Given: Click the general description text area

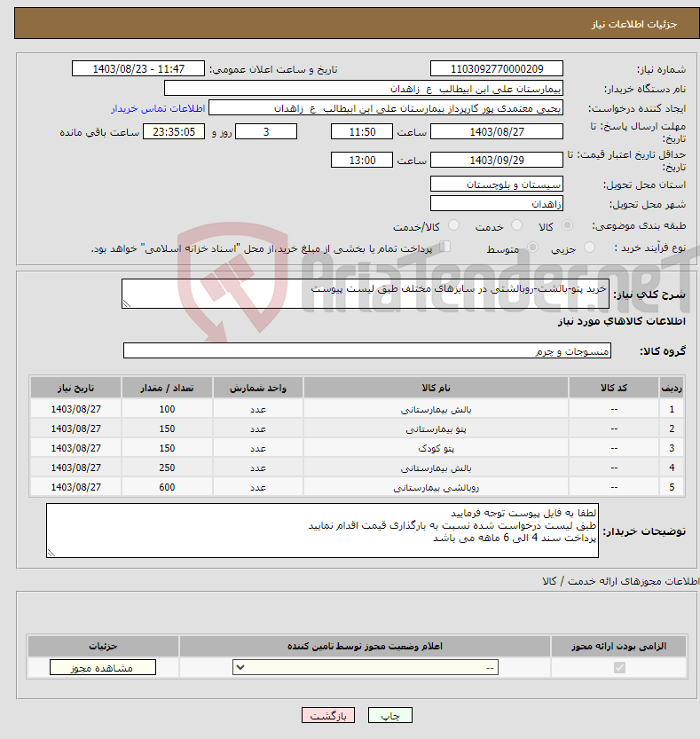Looking at the screenshot, I should coord(366,294).
